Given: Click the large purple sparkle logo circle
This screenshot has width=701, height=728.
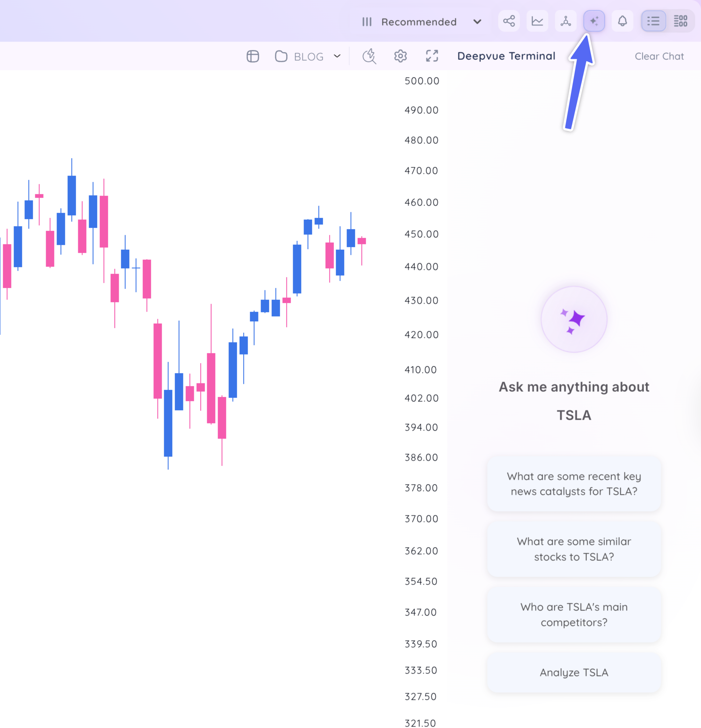Looking at the screenshot, I should click(x=574, y=319).
